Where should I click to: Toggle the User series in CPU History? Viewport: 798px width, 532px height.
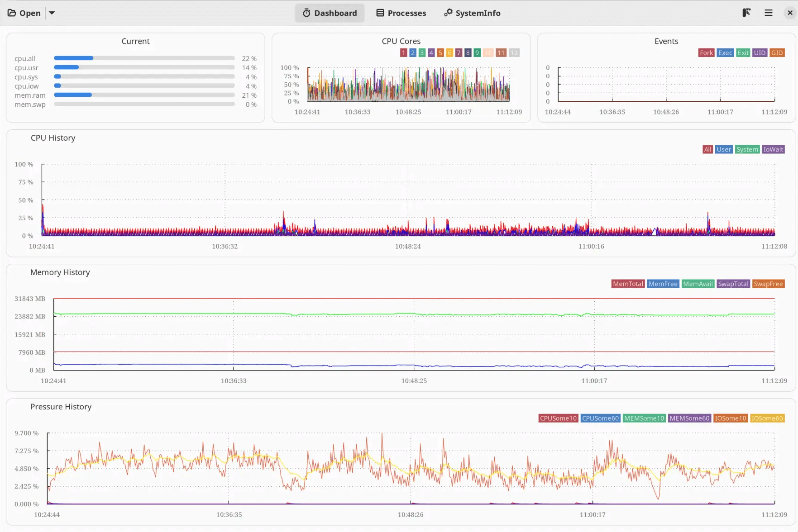pyautogui.click(x=724, y=150)
